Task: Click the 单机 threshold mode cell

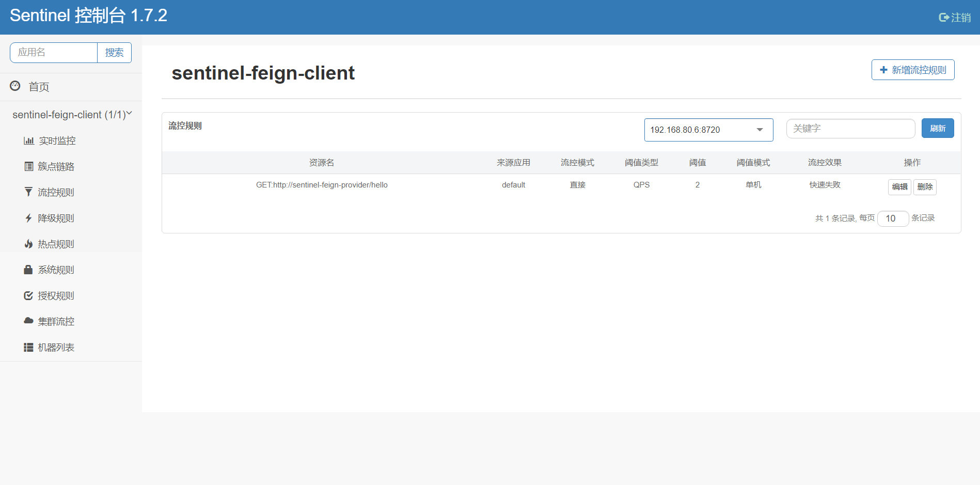Action: click(x=753, y=185)
